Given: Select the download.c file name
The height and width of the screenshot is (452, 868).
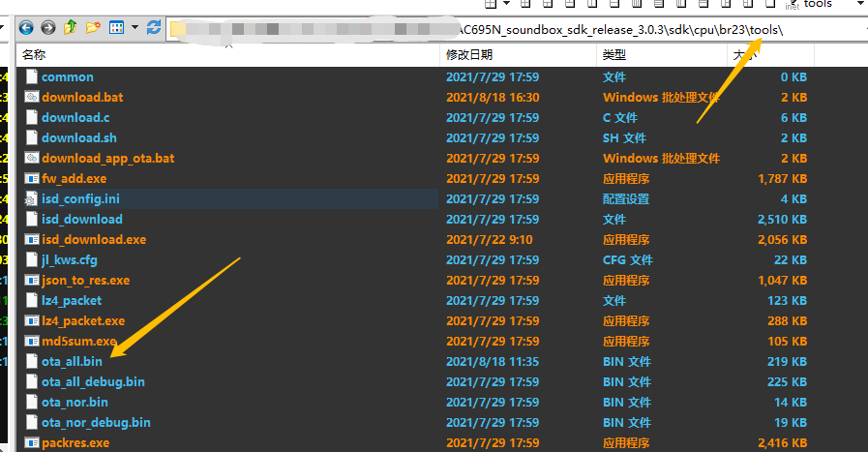Looking at the screenshot, I should (75, 117).
